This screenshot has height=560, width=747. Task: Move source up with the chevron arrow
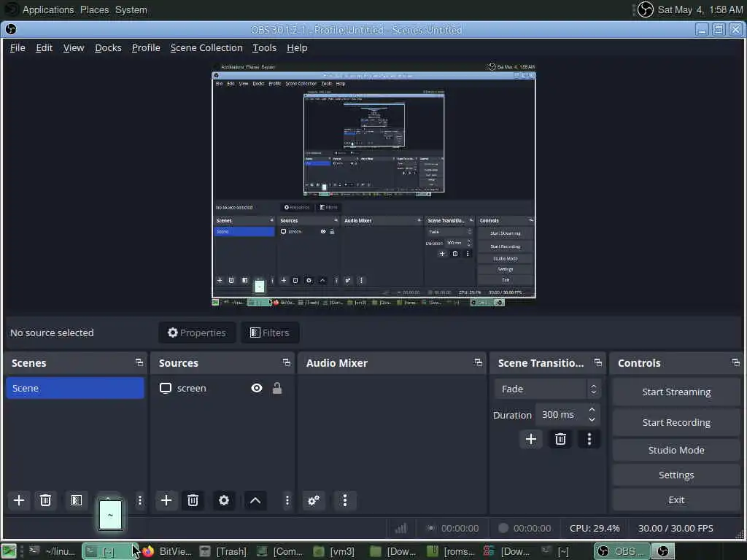255,500
